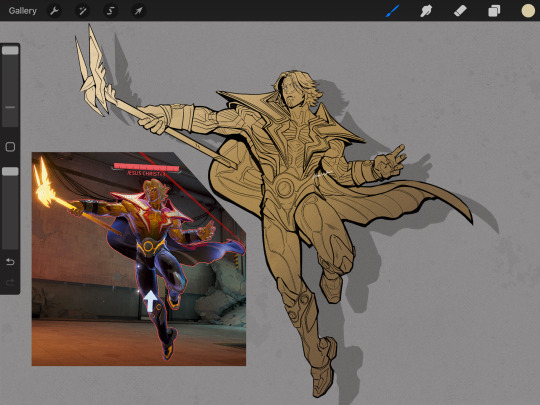The width and height of the screenshot is (540, 405).
Task: Select the Brush paint tool
Action: pyautogui.click(x=392, y=11)
